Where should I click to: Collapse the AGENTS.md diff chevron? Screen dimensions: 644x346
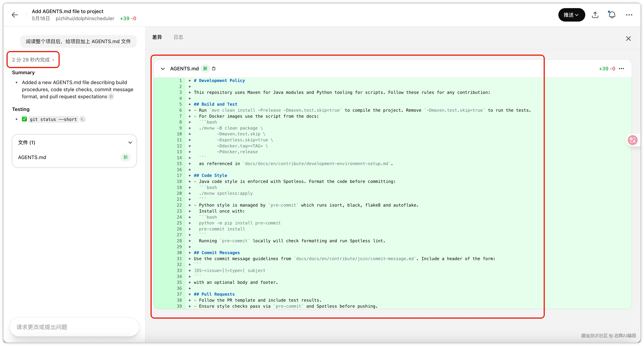163,69
